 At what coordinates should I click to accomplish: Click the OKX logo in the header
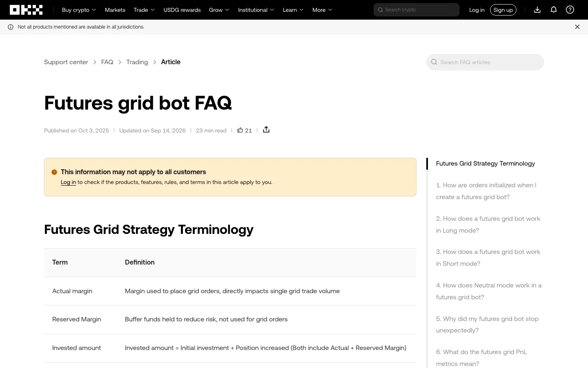pyautogui.click(x=26, y=10)
